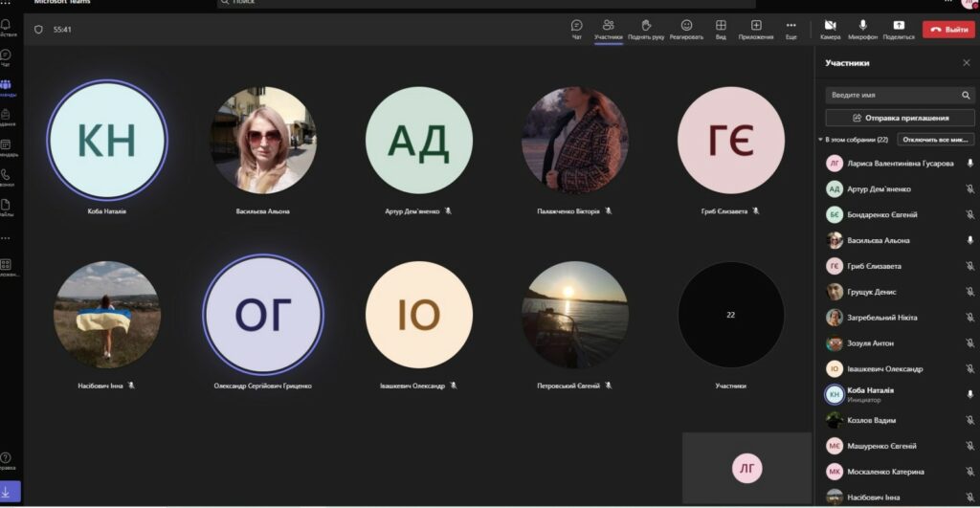This screenshot has height=508, width=980.
Task: Mute all participants button
Action: point(935,140)
